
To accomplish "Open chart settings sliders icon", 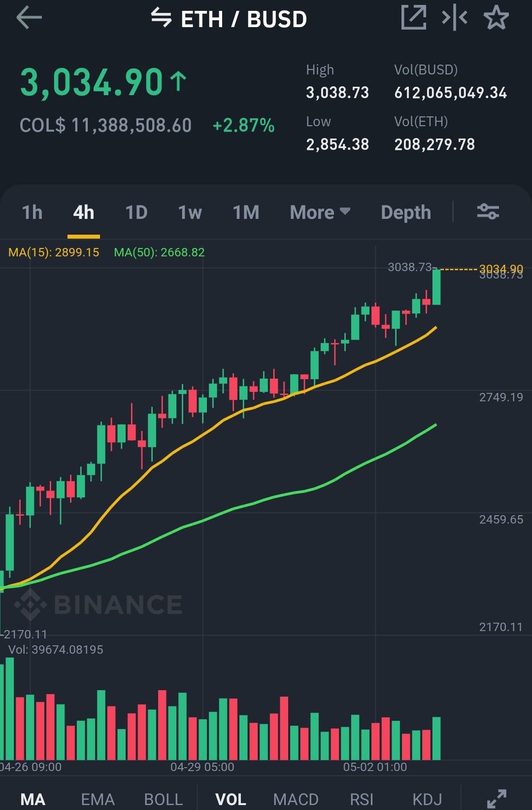I will 488,211.
